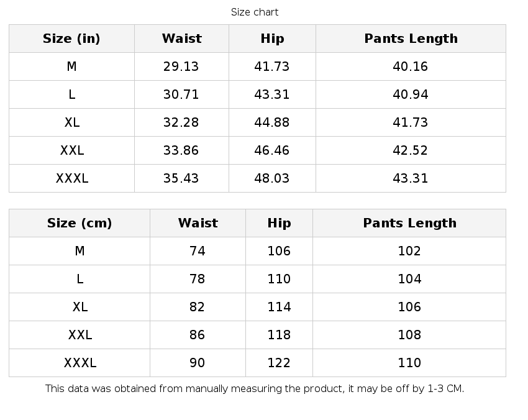Image resolution: width=528 pixels, height=420 pixels.
Task: Click the "Size chart" title text
Action: tap(255, 12)
